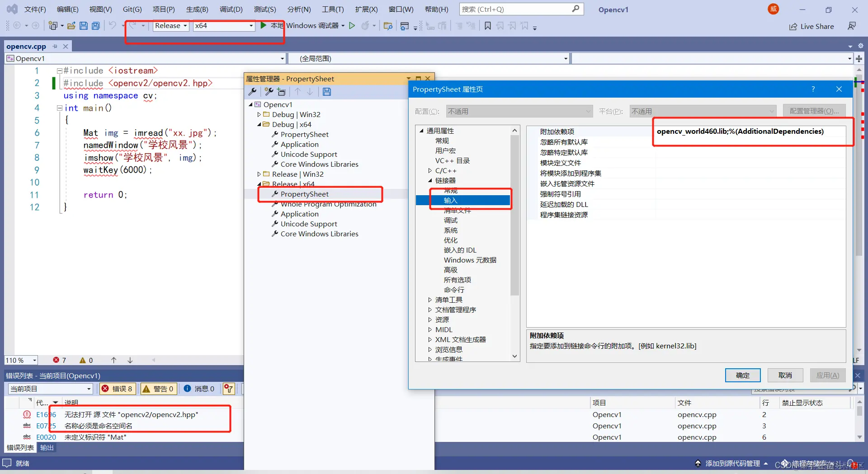Start without debugging using the hollow play icon
Screen dimensions: 868x474
point(352,26)
